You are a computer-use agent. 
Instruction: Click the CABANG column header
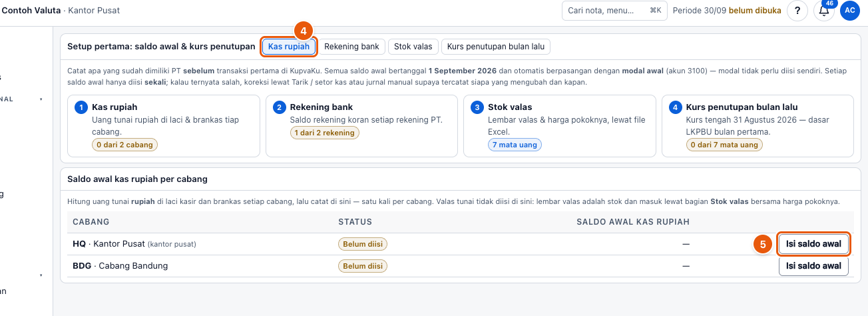91,222
